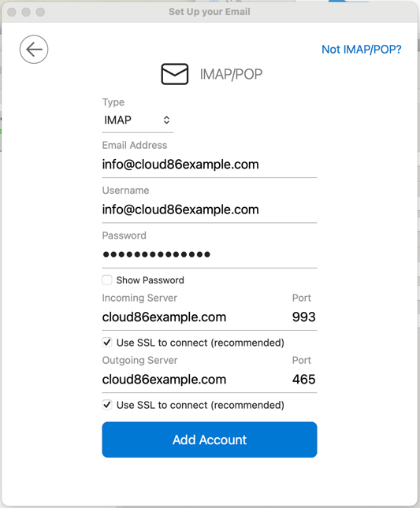Click the Add Account button
This screenshot has width=420, height=508.
[210, 439]
